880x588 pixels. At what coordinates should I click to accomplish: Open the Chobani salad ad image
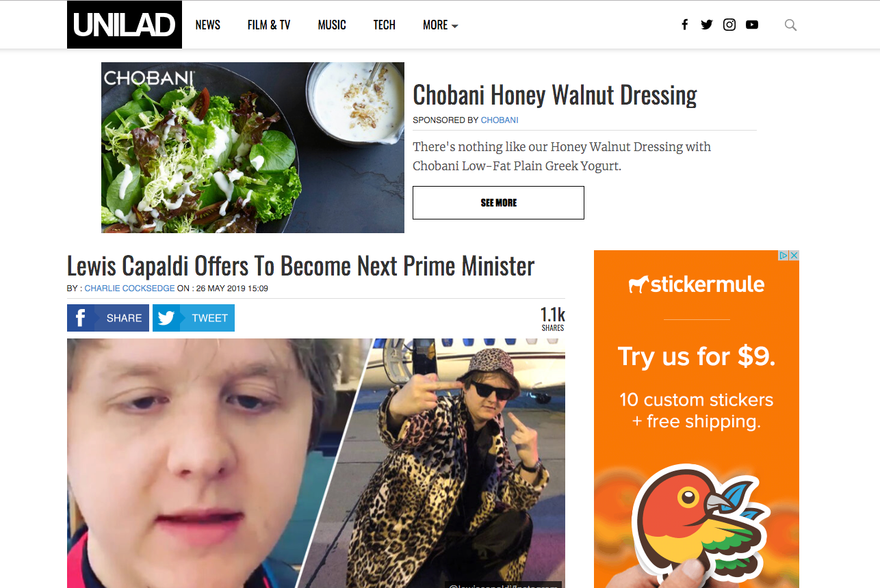coord(253,148)
